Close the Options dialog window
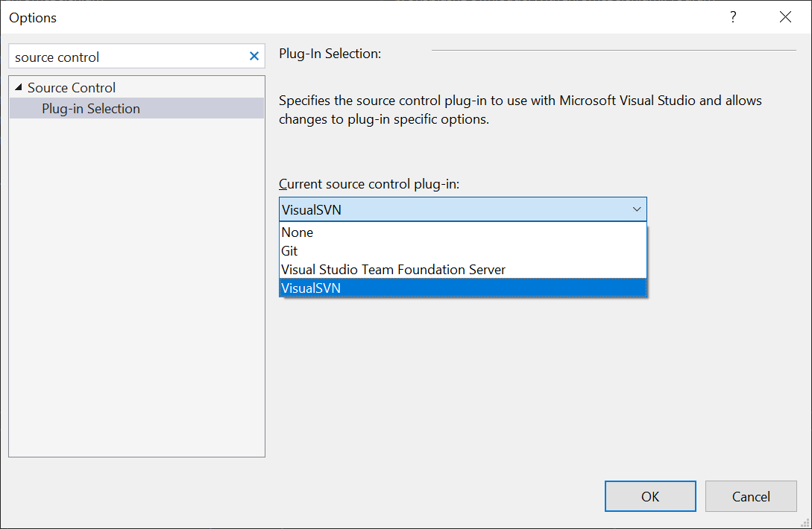This screenshot has height=529, width=812. [785, 16]
